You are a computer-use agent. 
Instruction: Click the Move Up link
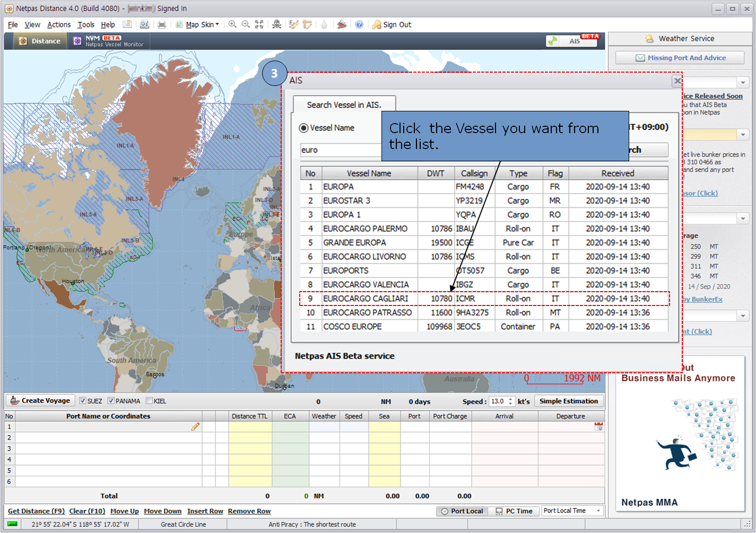point(125,511)
